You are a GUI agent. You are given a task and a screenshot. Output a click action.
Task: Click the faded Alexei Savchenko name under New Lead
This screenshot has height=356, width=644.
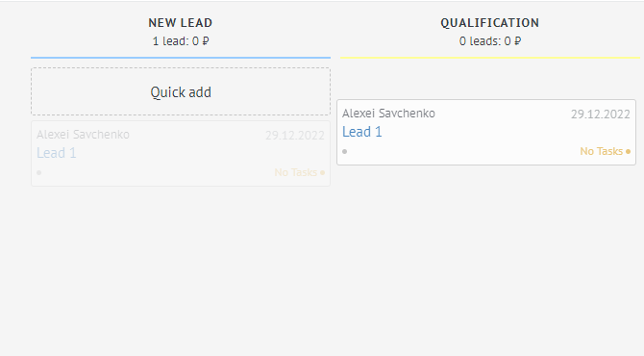tap(83, 134)
